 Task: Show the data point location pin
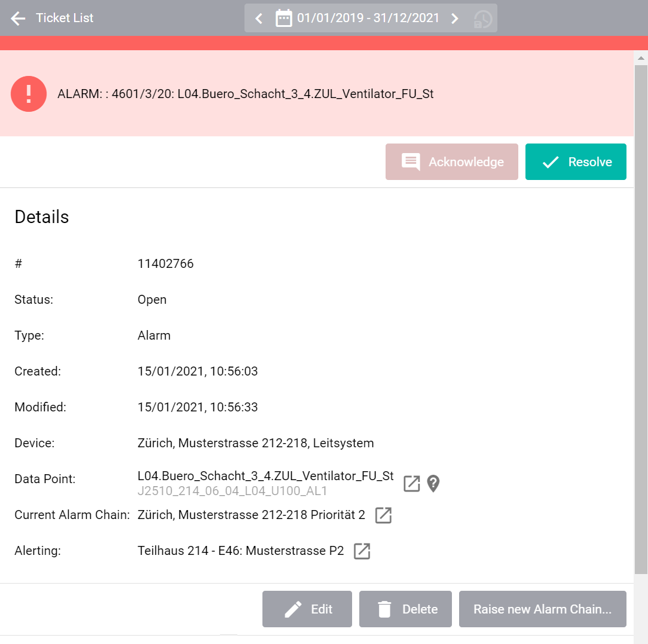pos(433,483)
